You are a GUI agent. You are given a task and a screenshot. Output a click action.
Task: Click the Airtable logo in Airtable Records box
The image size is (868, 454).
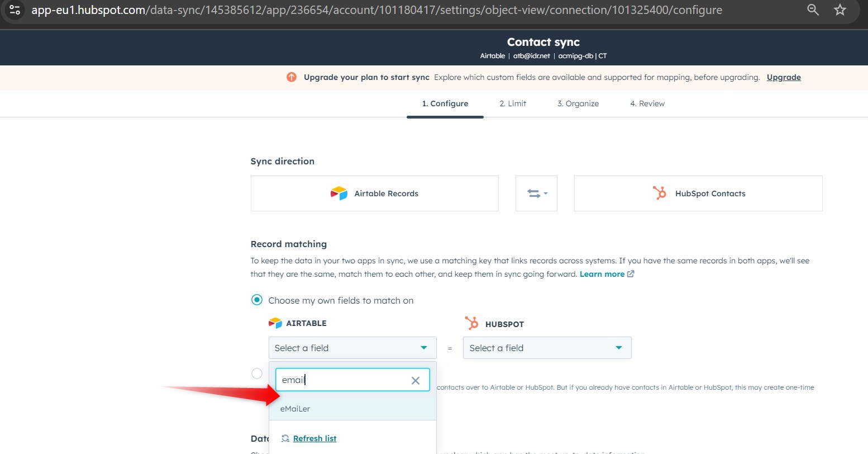point(339,193)
